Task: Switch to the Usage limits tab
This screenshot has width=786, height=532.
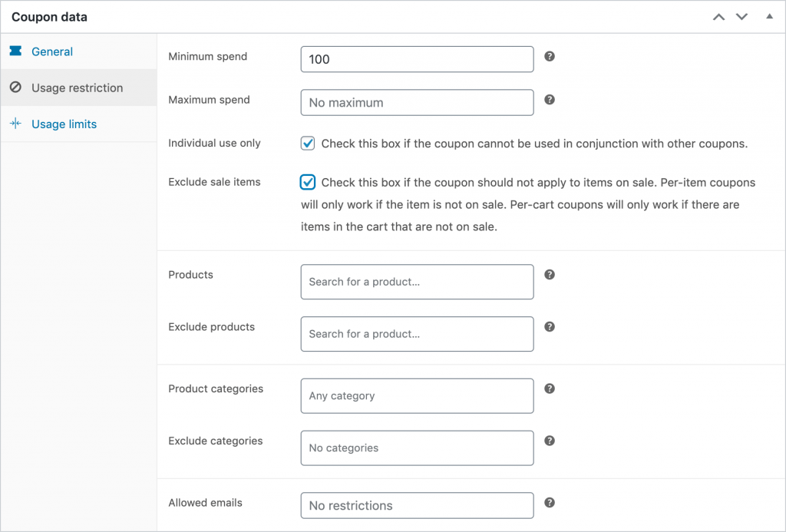Action: click(79, 124)
